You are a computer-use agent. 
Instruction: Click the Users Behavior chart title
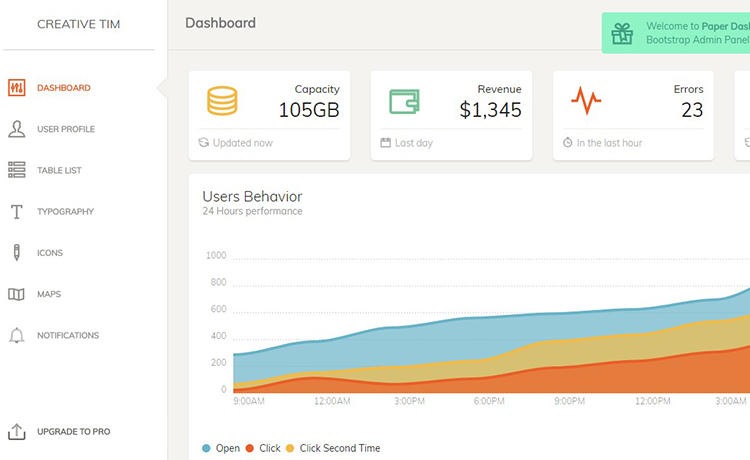[252, 197]
